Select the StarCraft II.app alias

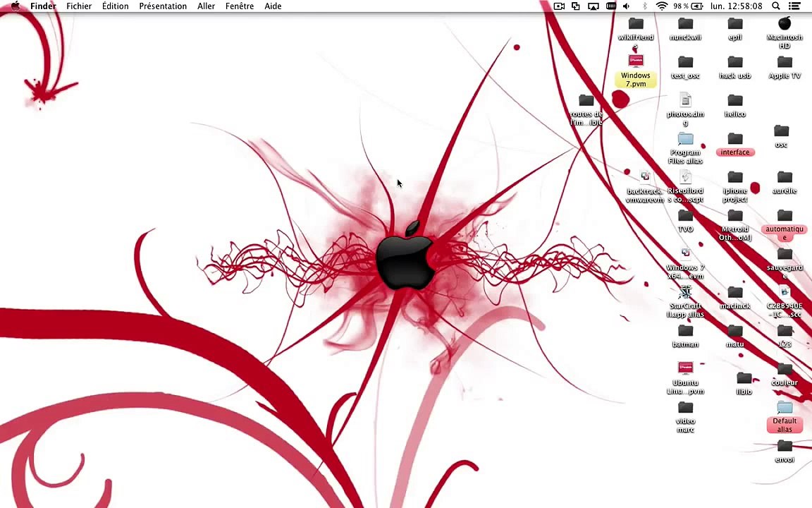click(x=686, y=291)
